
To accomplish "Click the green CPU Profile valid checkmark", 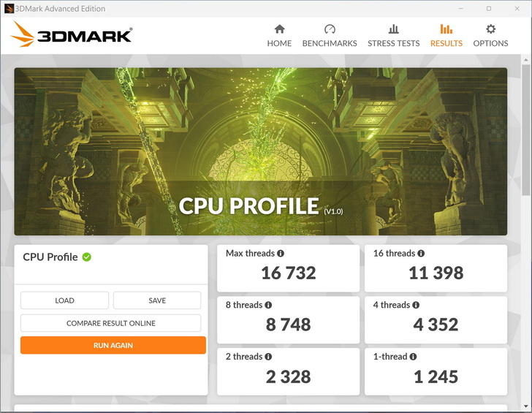I will tap(87, 257).
